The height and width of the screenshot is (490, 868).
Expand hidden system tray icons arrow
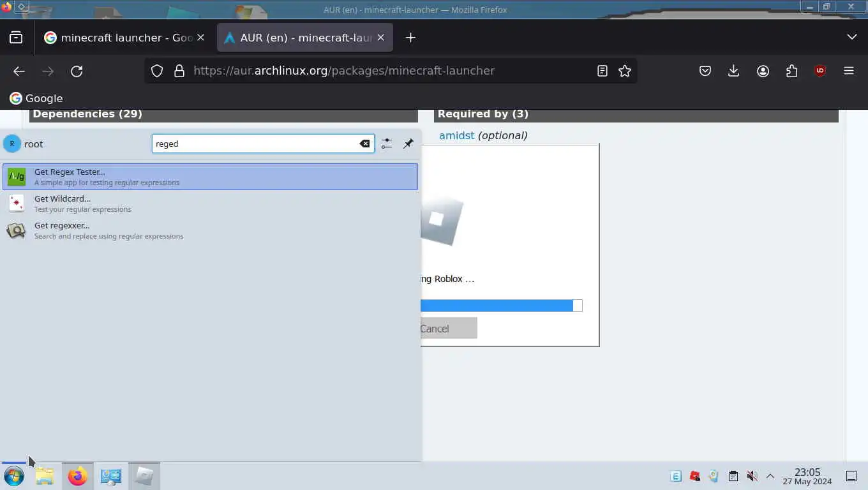click(770, 476)
